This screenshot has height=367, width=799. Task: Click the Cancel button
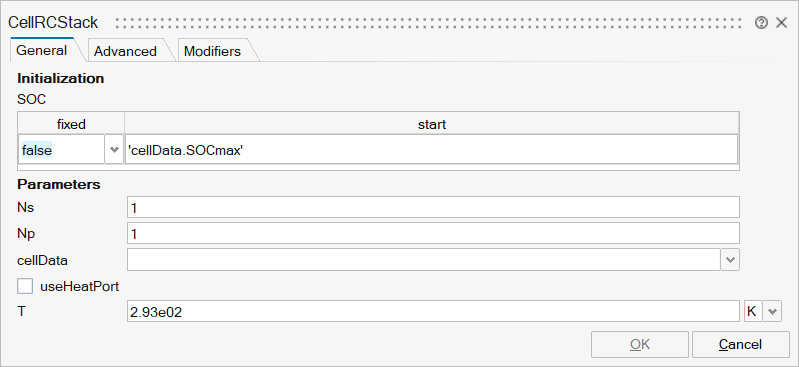click(x=740, y=345)
